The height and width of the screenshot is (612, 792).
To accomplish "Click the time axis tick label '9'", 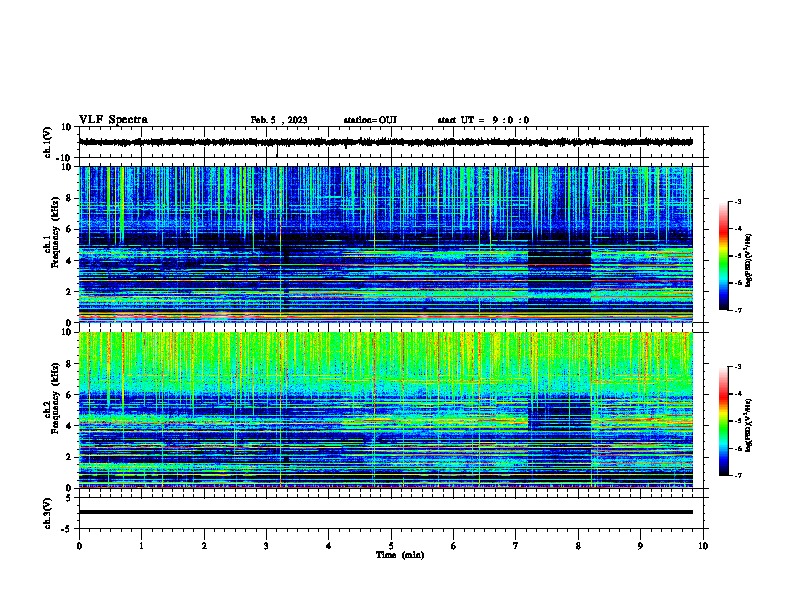I will pyautogui.click(x=640, y=546).
